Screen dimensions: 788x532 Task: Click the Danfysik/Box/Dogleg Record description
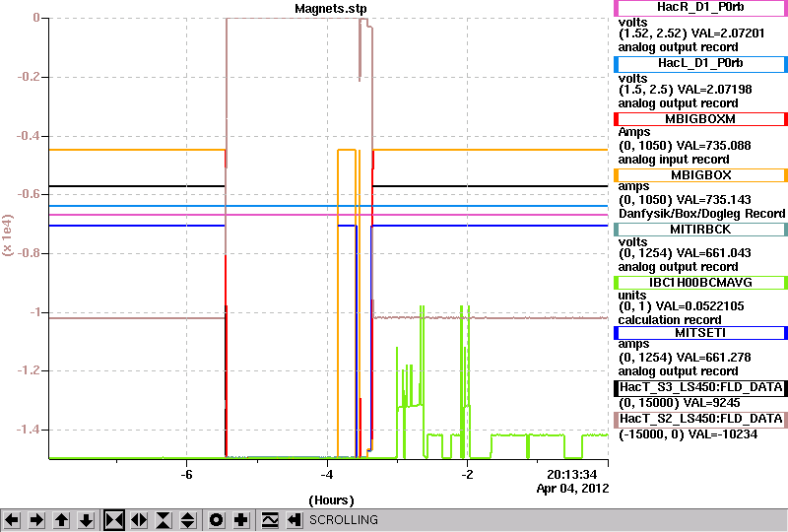click(701, 214)
